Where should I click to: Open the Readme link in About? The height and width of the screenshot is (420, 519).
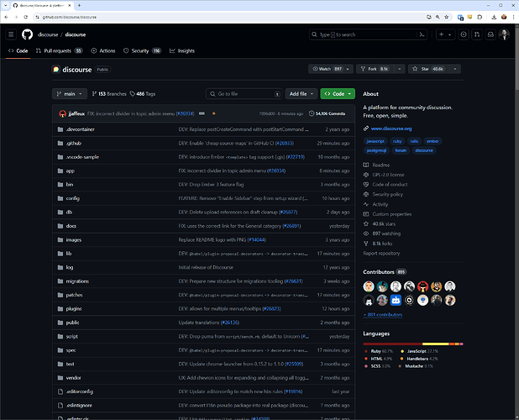[381, 165]
